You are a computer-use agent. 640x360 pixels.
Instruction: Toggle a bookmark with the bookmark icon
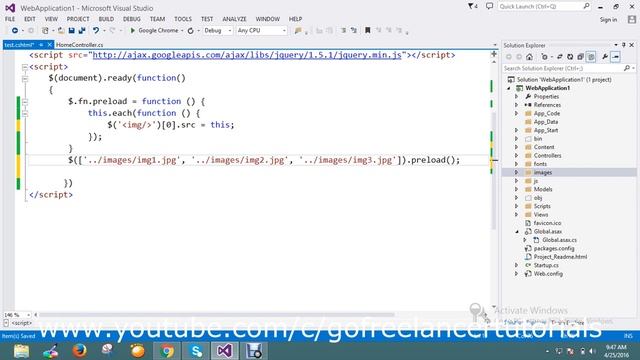(367, 31)
